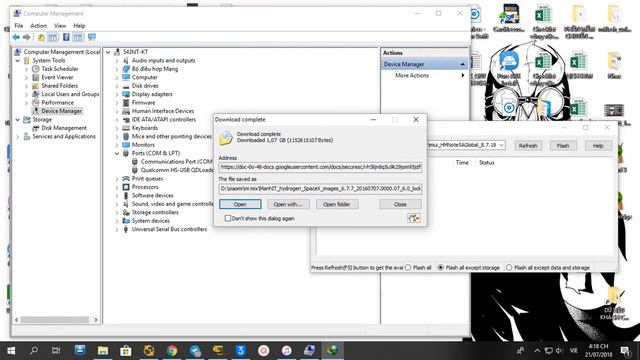Select Qualcomm HS-USB QDLoader port device
640x360 pixels.
pyautogui.click(x=177, y=170)
